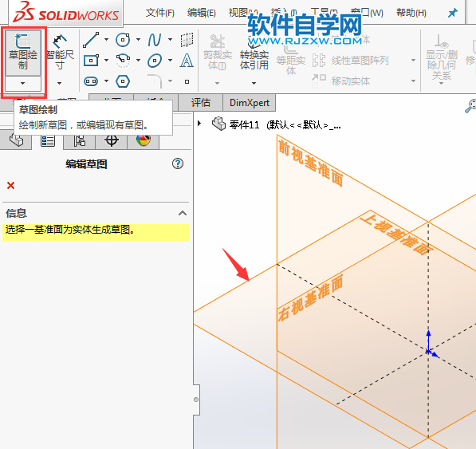Select the Arc sketch tool
The height and width of the screenshot is (449, 476).
tap(123, 61)
